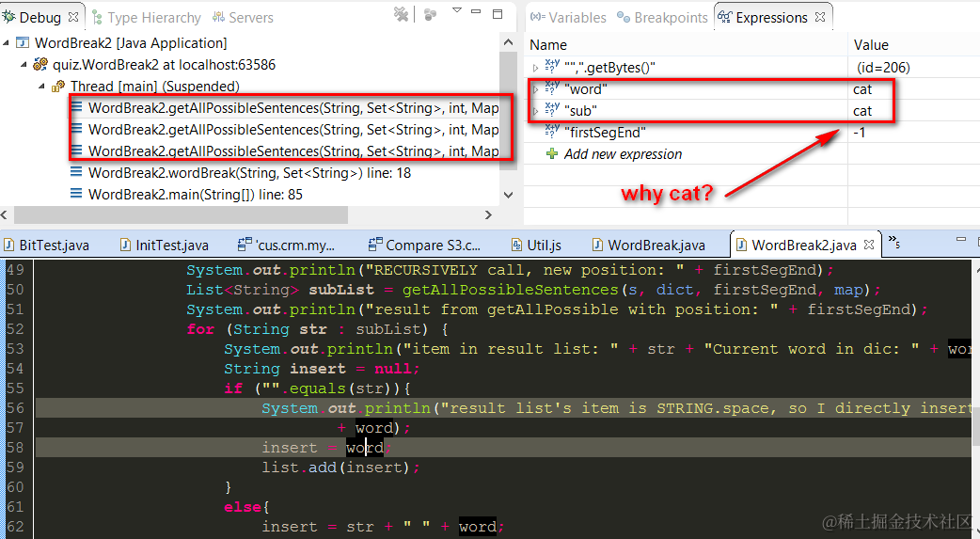This screenshot has height=539, width=980.
Task: Switch to the Breakpoints tab
Action: [662, 18]
